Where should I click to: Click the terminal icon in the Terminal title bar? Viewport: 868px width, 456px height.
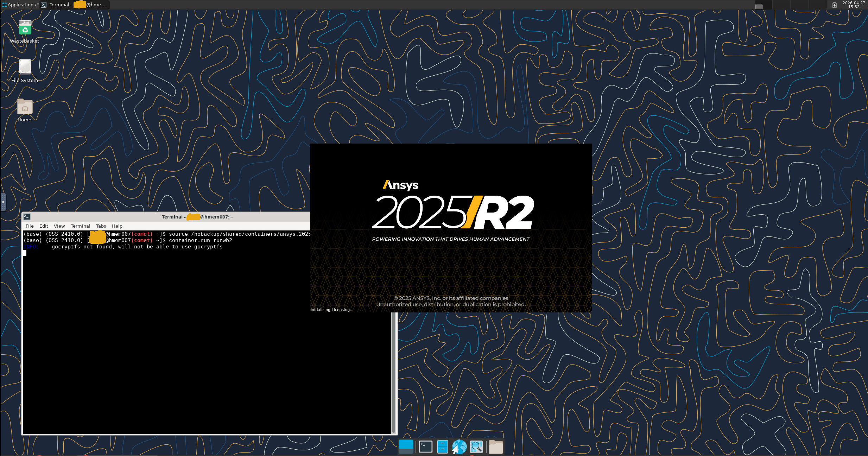(27, 217)
